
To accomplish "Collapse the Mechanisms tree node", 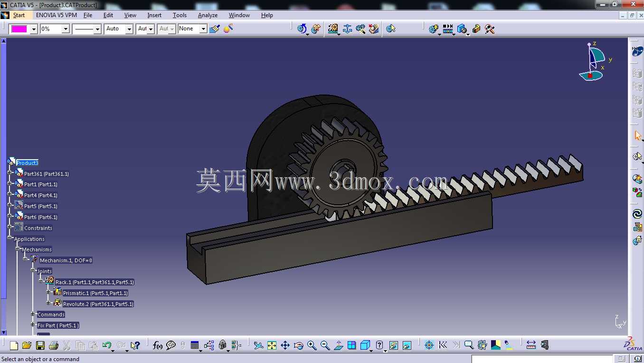I will pos(18,248).
